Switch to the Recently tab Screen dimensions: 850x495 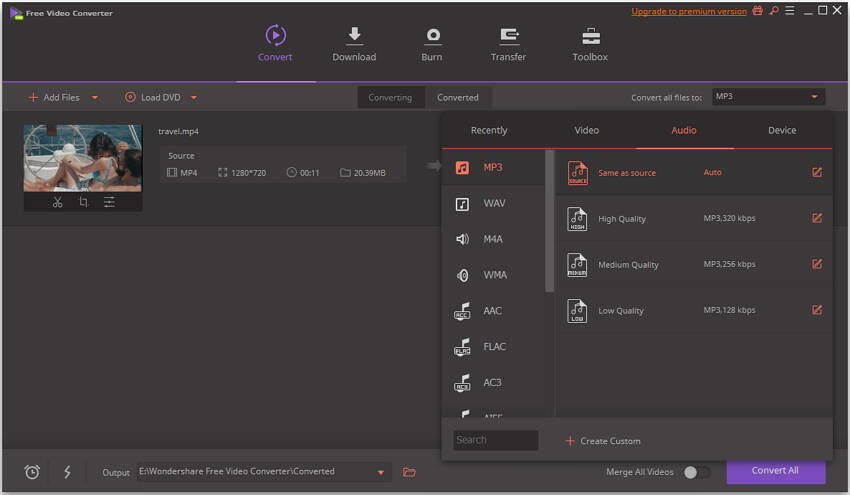tap(489, 130)
